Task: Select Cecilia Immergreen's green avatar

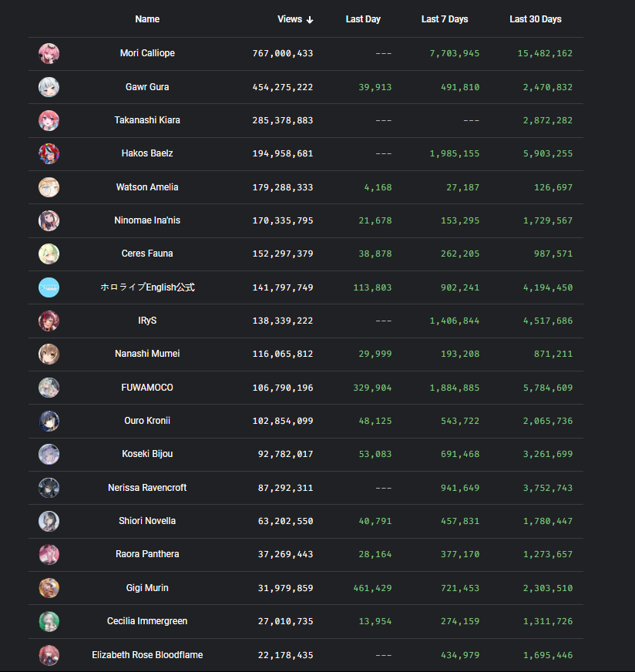Action: [49, 621]
